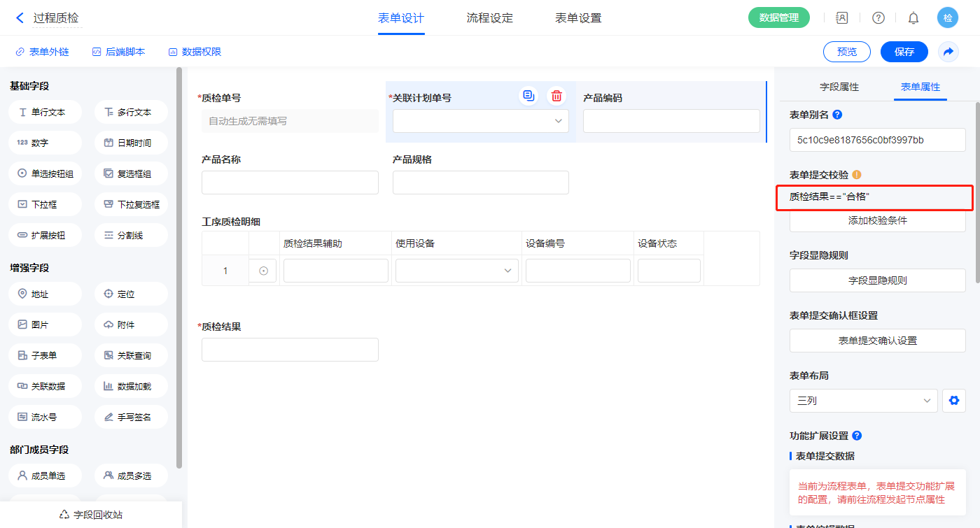Image resolution: width=980 pixels, height=528 pixels.
Task: Switch to the 字段属性 tab
Action: pyautogui.click(x=839, y=87)
